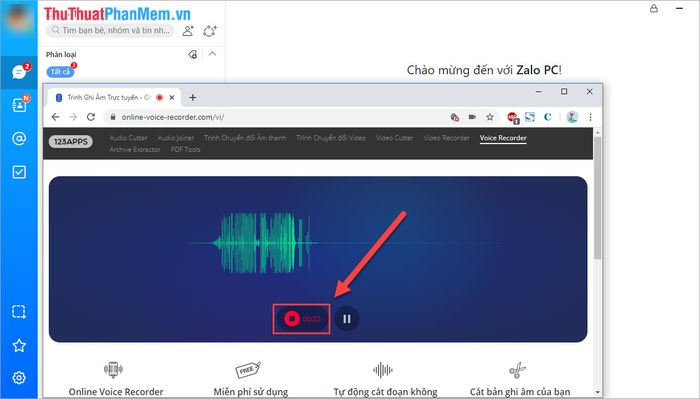700x399 pixels.
Task: Close the Chrome voice recorder tab
Action: coord(172,97)
